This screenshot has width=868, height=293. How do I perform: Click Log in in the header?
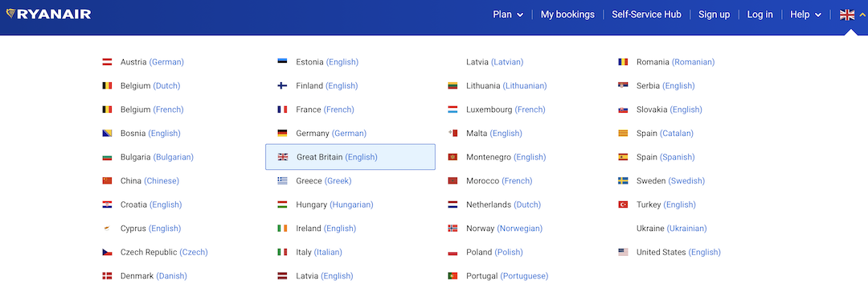point(760,14)
